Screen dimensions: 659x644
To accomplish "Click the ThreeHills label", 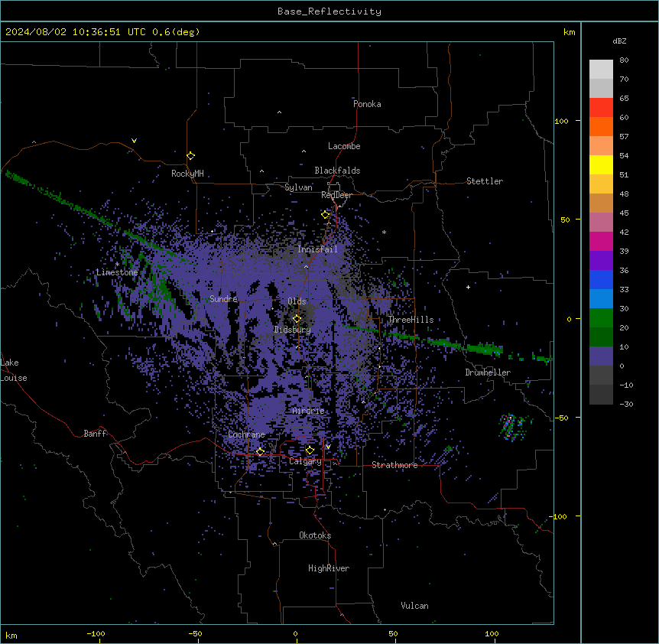I will click(411, 320).
